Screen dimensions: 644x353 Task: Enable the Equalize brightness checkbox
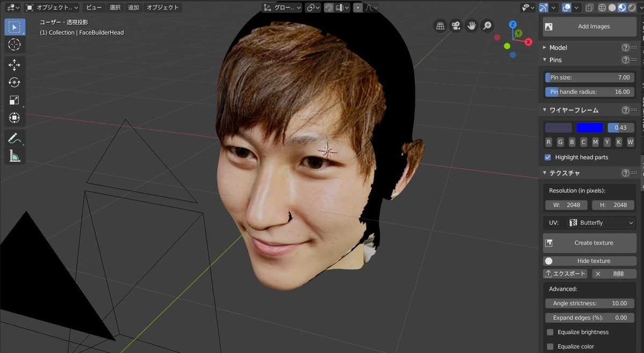click(x=550, y=332)
